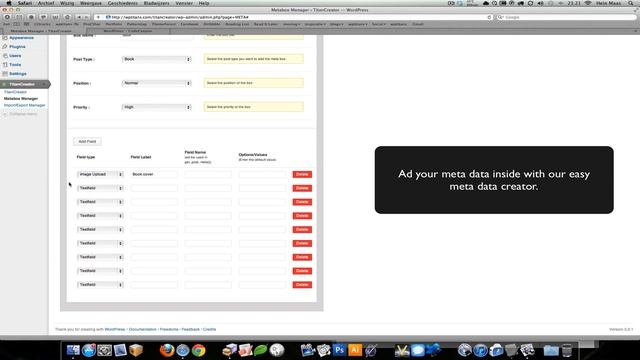The width and height of the screenshot is (640, 360).
Task: Delete the last field row
Action: 302,285
